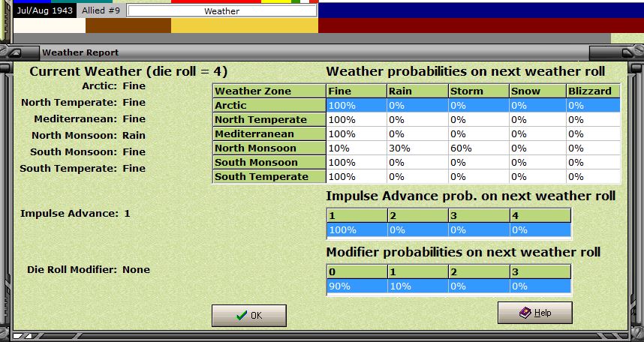Viewport: 644px width, 342px height.
Task: Select the Mediterranean row header in the table
Action: tap(269, 133)
